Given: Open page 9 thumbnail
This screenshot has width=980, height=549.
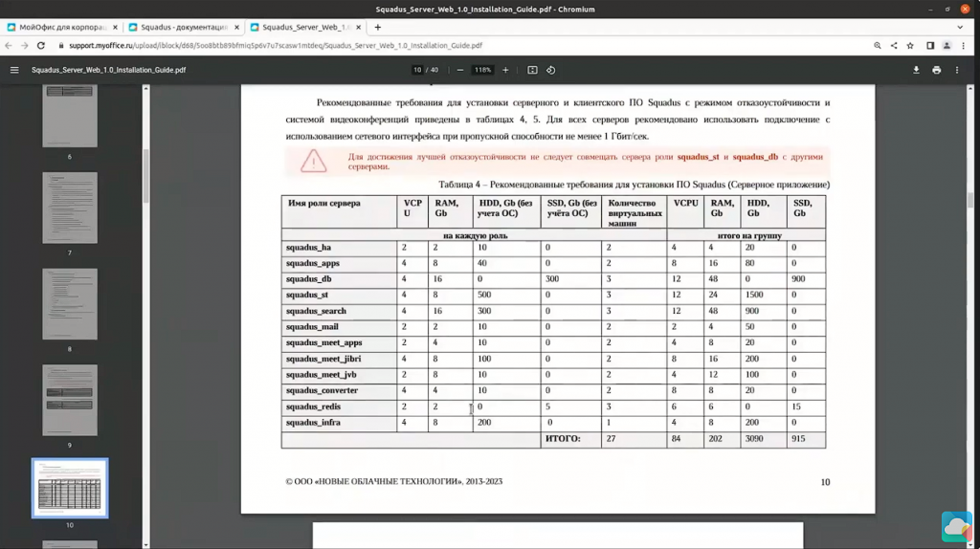Looking at the screenshot, I should point(70,401).
